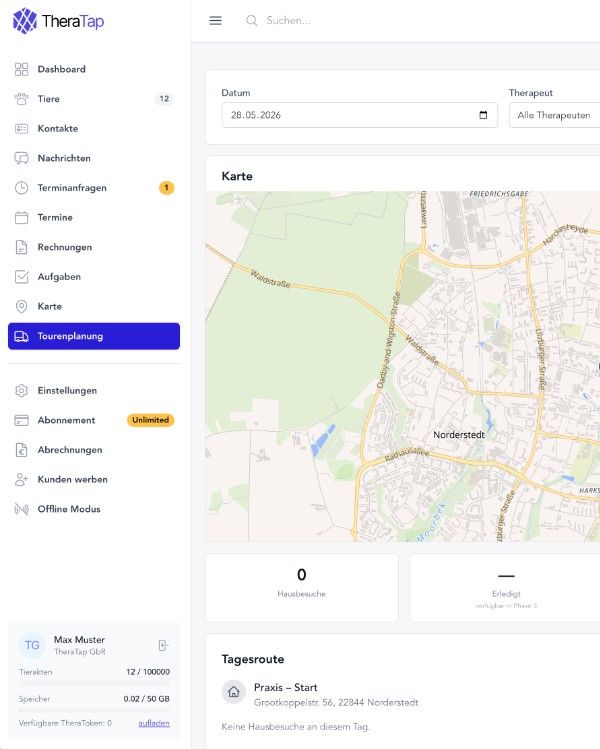Click the Aufgaben checkmark icon
This screenshot has width=600, height=749.
point(21,277)
